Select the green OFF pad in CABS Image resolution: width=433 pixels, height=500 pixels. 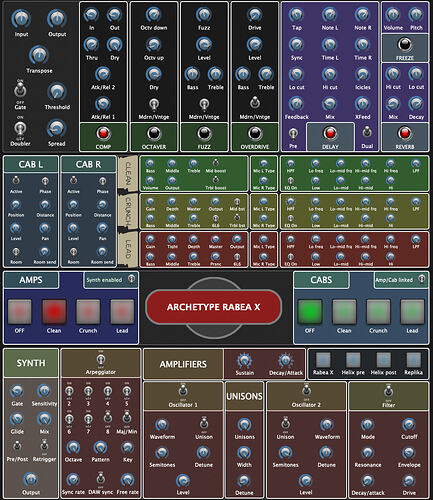pyautogui.click(x=310, y=312)
